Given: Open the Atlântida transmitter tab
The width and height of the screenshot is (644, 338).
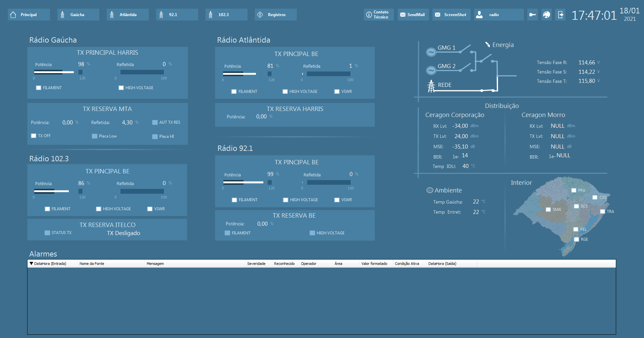Looking at the screenshot, I should 127,15.
